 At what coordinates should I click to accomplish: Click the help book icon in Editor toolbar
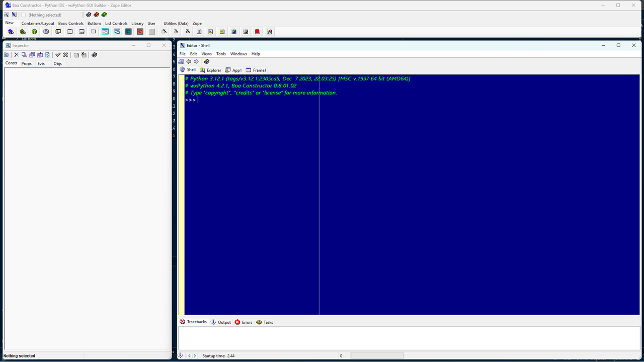pos(206,62)
